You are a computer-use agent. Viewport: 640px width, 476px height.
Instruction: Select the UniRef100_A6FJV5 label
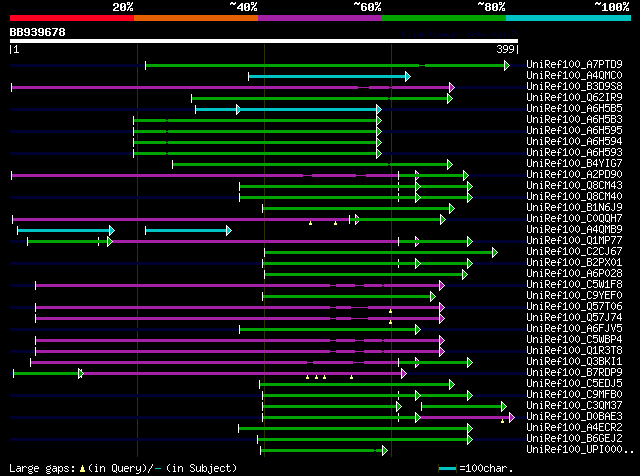point(574,329)
